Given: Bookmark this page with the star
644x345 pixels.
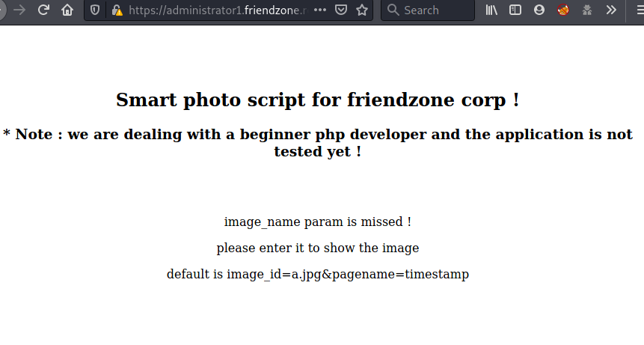Looking at the screenshot, I should point(362,10).
